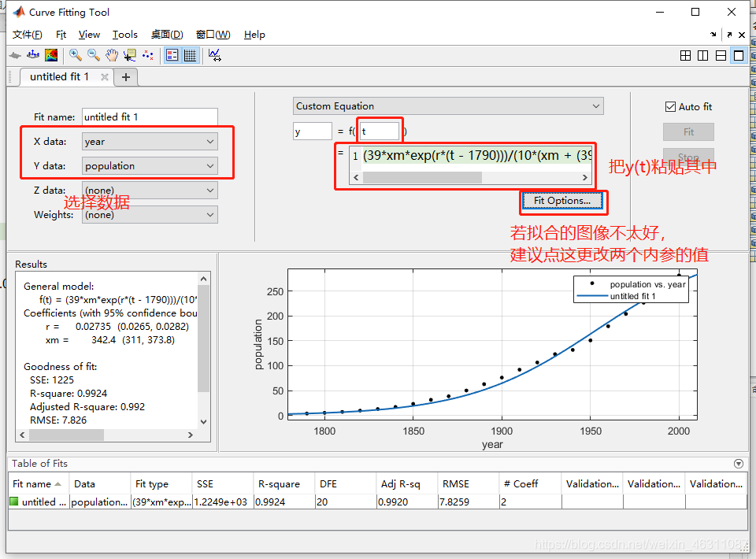Click the Fit Options button
This screenshot has width=756, height=559.
coord(562,201)
